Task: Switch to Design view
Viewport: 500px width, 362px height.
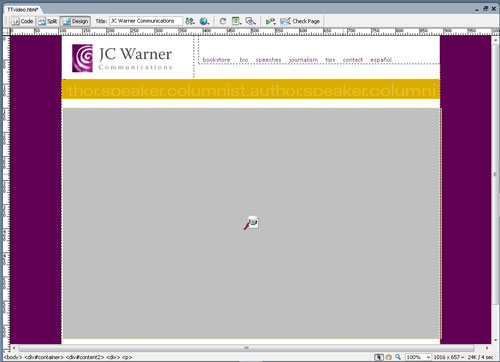Action: pos(76,21)
